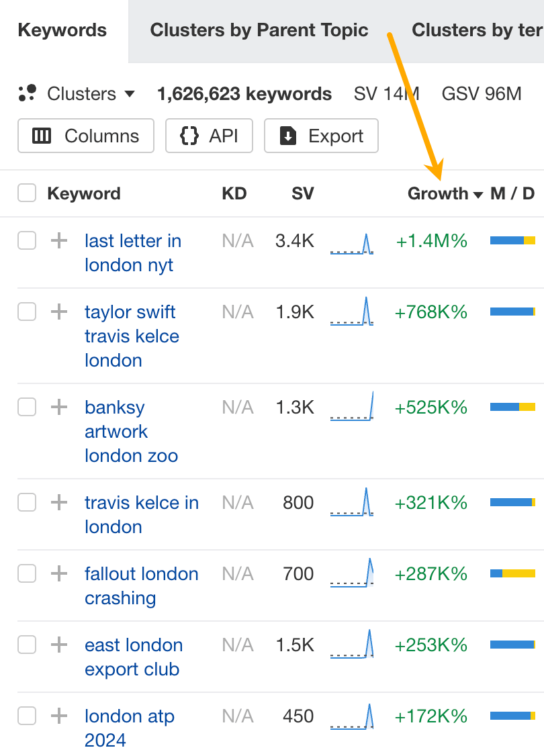This screenshot has height=756, width=544.
Task: Click the plus icon beside 'banksy artwork london zoo'
Action: tap(60, 407)
